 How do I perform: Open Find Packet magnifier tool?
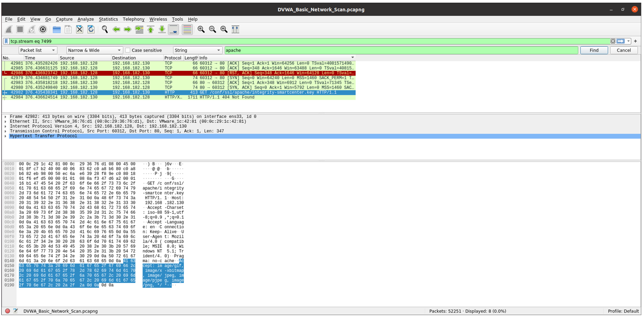click(105, 29)
